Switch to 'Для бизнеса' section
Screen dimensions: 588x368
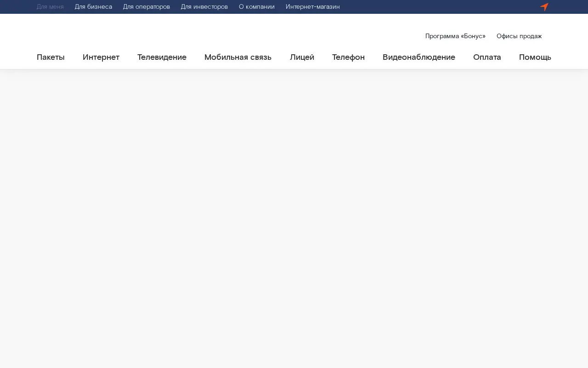(93, 7)
